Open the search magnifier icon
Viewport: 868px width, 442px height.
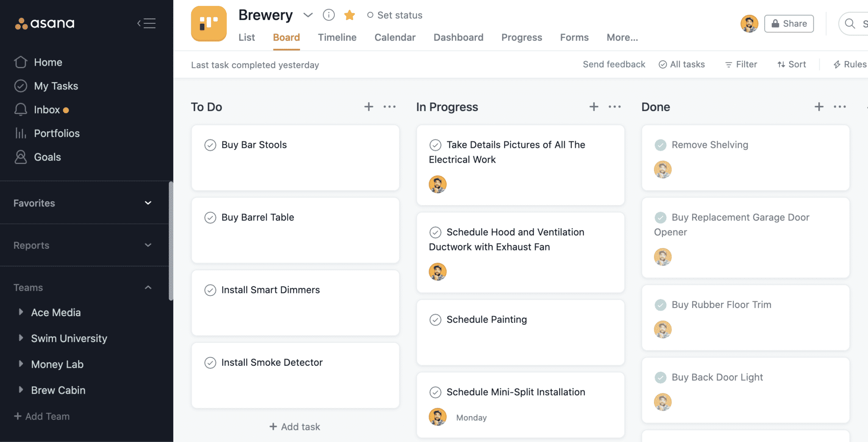[851, 24]
